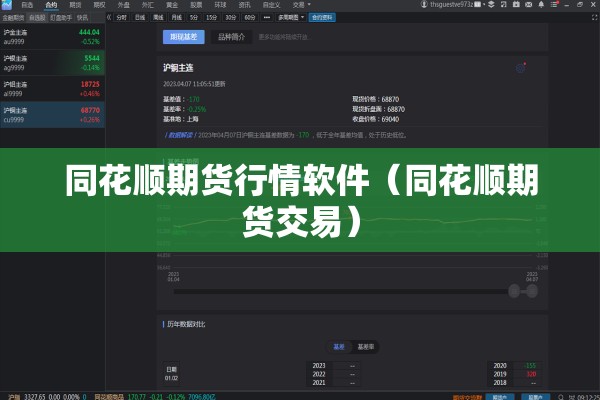Click the 2020 year row value -155
This screenshot has width=600, height=400.
tap(530, 366)
